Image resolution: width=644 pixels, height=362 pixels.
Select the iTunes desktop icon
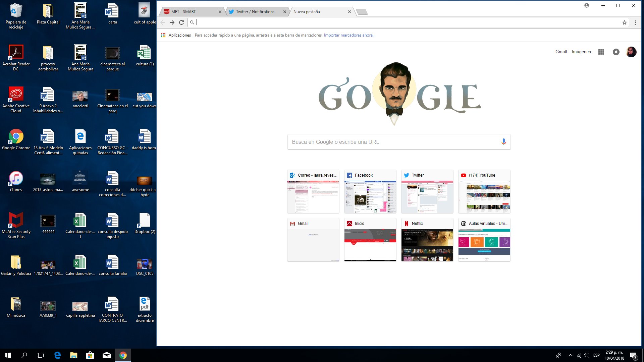point(16,181)
